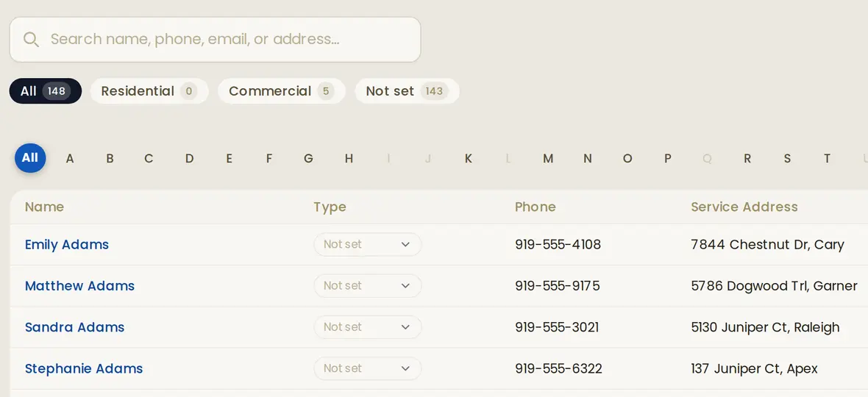
Task: Jump to names starting with C
Action: (x=149, y=159)
